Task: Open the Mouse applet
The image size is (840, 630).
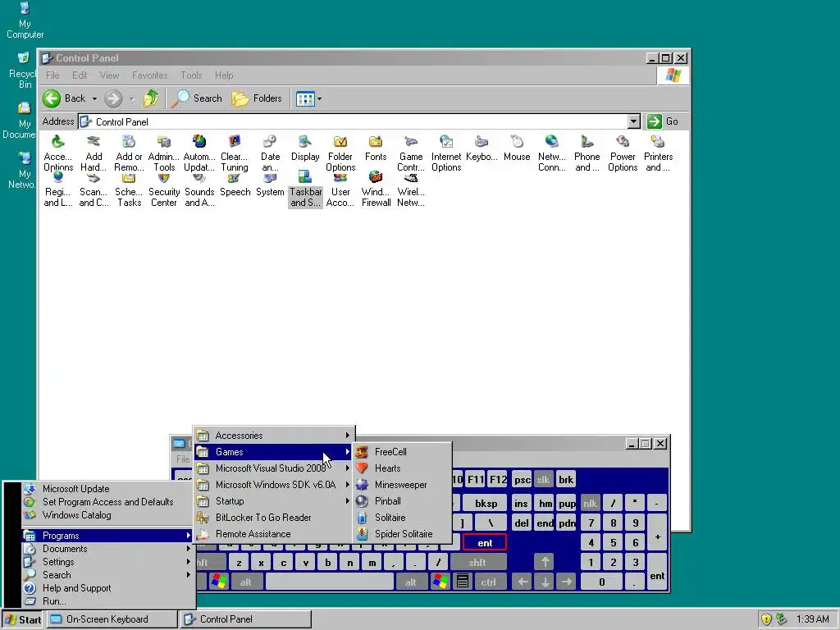Action: coord(517,148)
